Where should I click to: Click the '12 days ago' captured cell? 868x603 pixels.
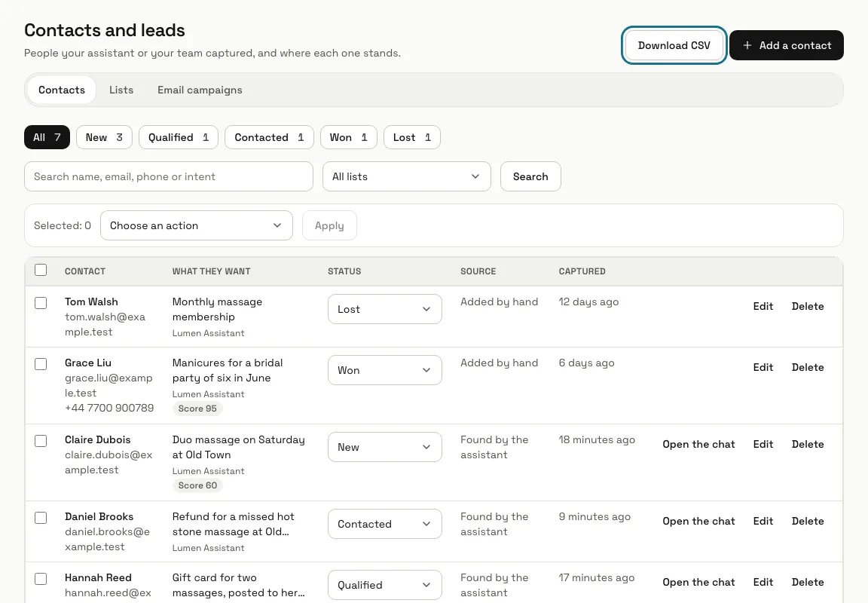coord(588,301)
